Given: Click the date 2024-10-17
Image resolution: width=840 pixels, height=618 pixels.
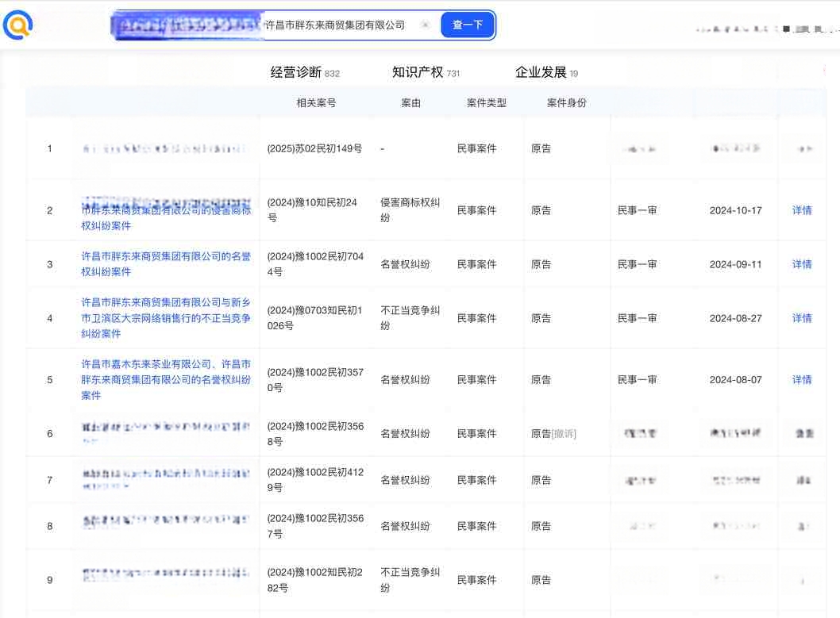Looking at the screenshot, I should 735,210.
